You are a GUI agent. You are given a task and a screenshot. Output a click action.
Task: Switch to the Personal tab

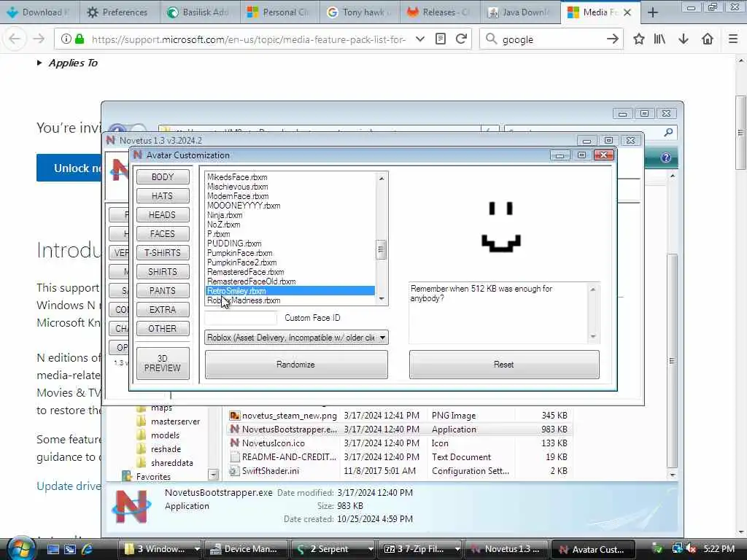point(279,12)
